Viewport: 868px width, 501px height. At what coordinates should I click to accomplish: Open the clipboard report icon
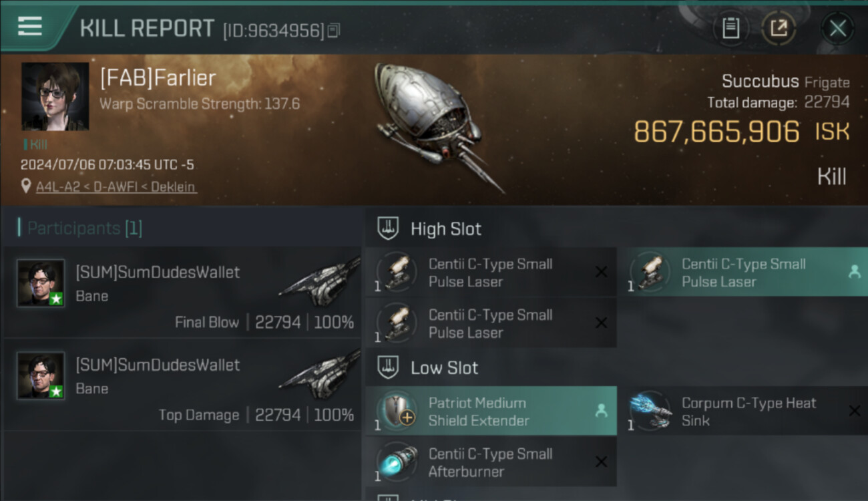tap(731, 28)
